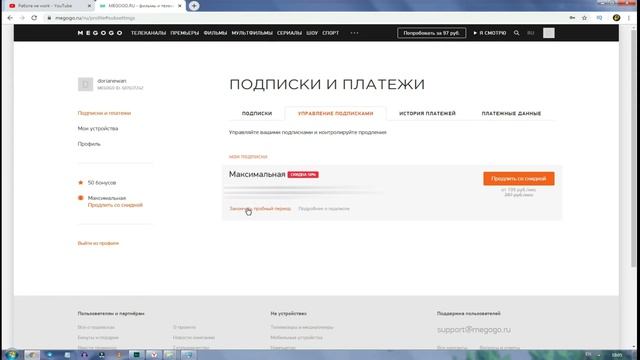Reload the page with the refresh icon
640x360 pixels.
[34, 18]
